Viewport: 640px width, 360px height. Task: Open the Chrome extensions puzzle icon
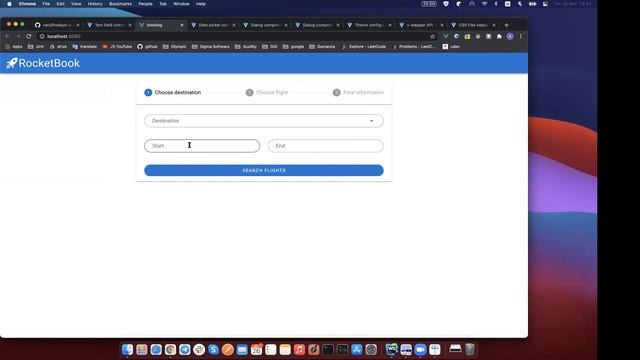pos(499,36)
